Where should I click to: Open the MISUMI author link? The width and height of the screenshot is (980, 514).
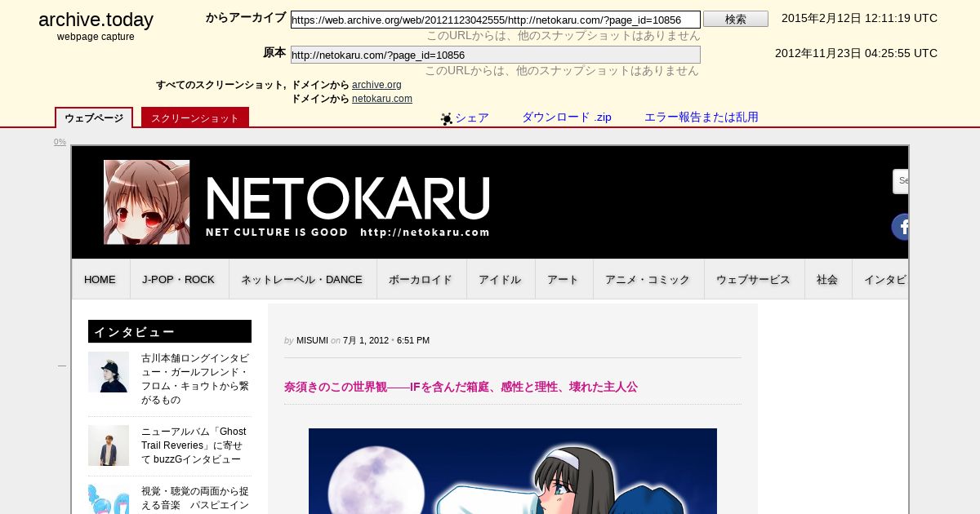coord(312,340)
